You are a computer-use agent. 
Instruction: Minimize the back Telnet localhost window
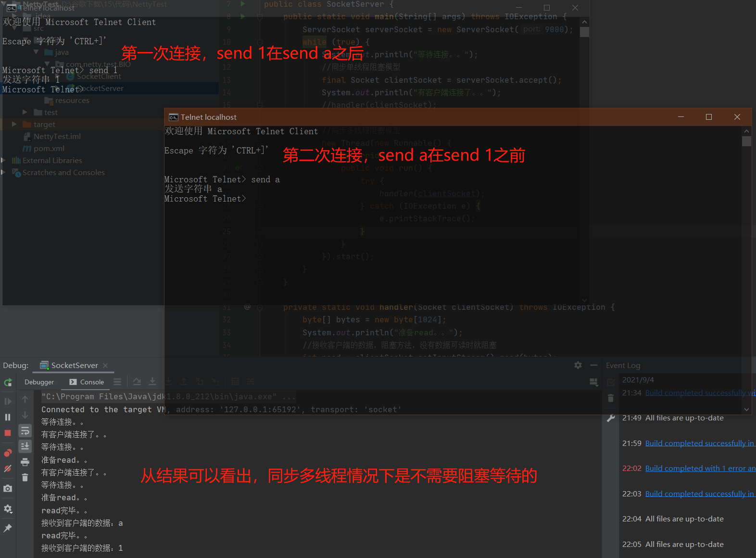[x=519, y=8]
